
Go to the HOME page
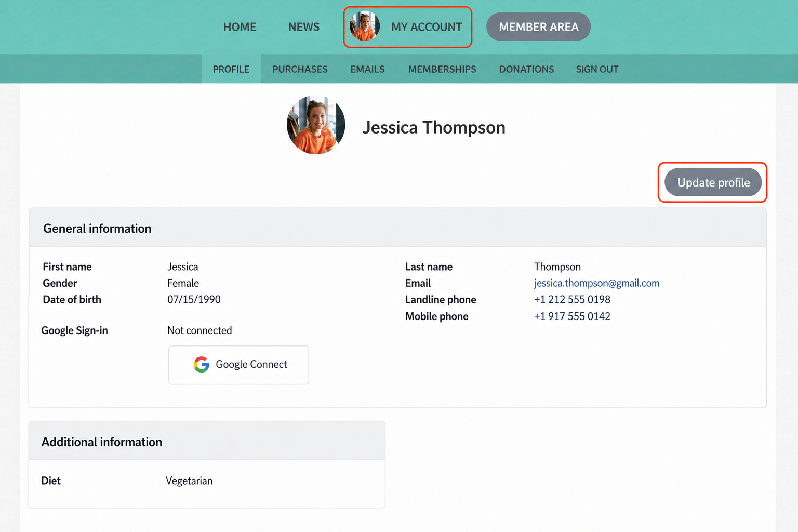[x=240, y=27]
